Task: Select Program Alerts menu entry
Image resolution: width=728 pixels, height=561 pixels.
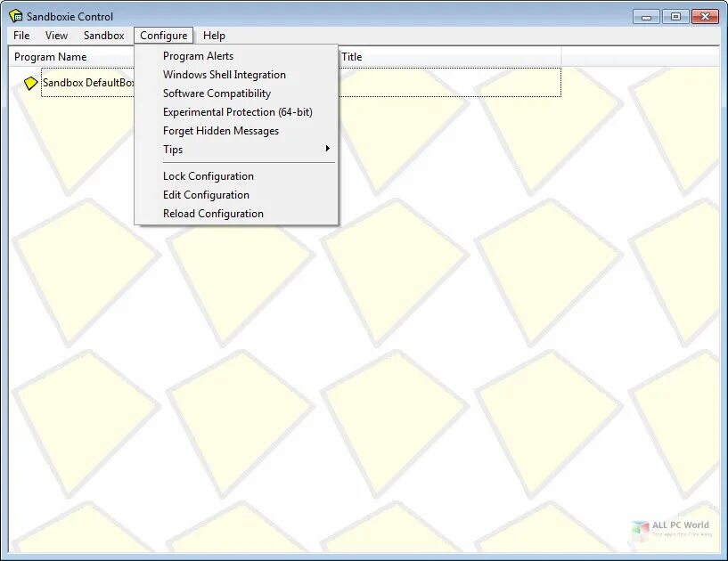Action: tap(236, 56)
